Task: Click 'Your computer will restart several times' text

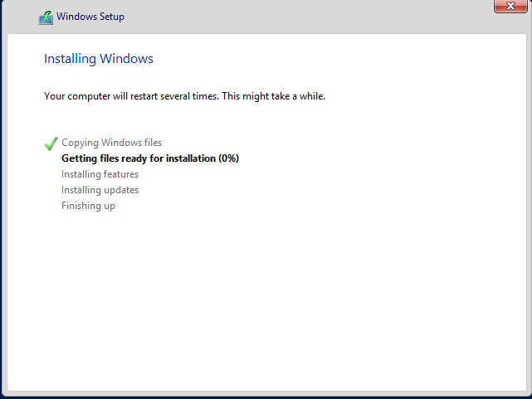Action: click(131, 96)
